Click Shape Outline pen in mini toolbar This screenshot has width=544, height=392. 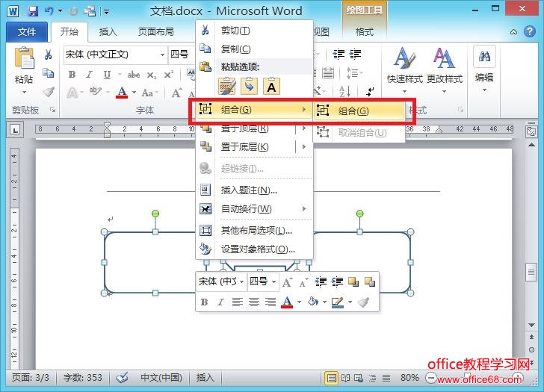pos(337,302)
